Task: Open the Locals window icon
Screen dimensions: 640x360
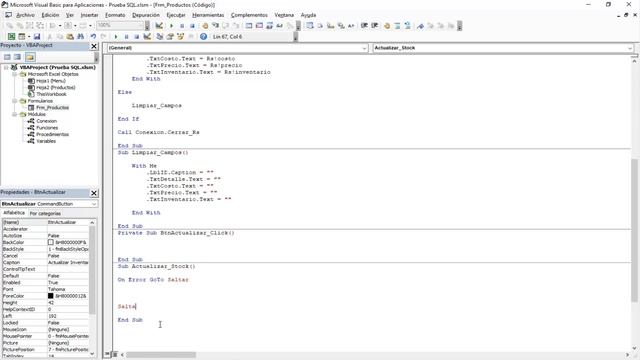Action: click(249, 26)
